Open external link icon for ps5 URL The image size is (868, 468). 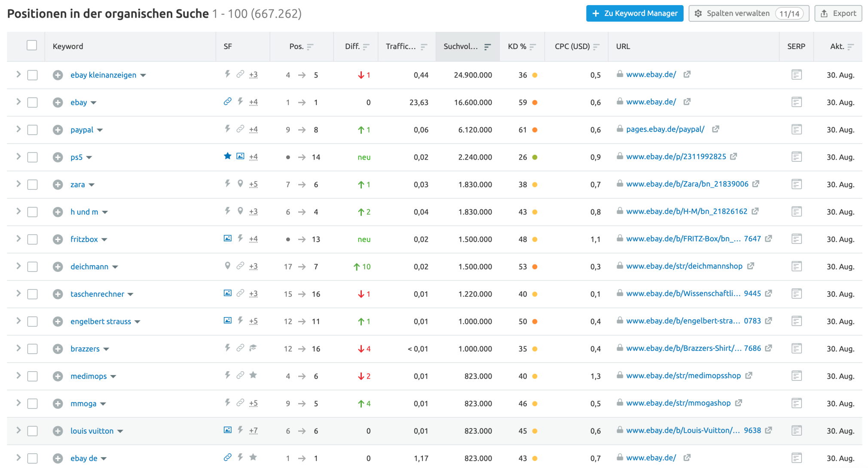point(734,157)
